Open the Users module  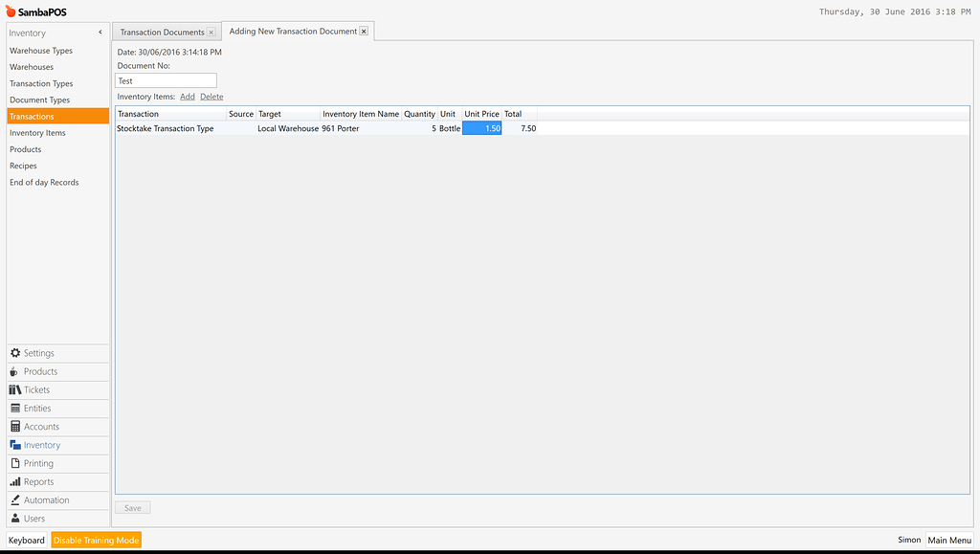pos(32,518)
